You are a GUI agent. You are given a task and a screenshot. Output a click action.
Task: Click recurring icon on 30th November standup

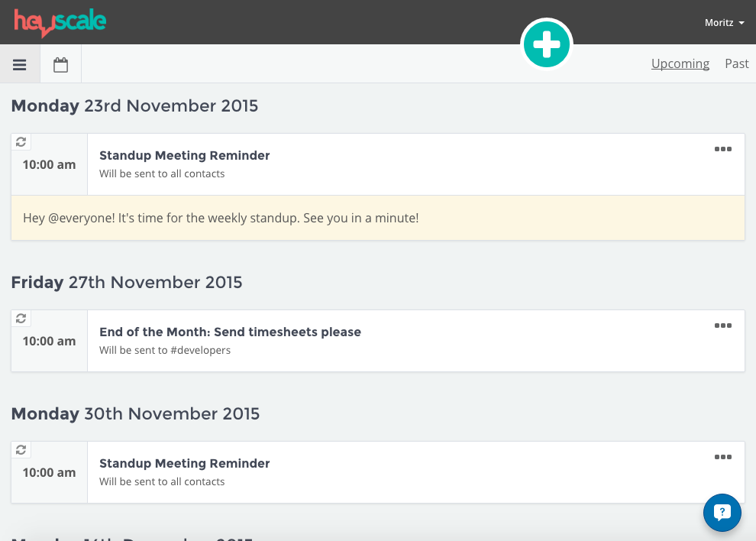(21, 450)
